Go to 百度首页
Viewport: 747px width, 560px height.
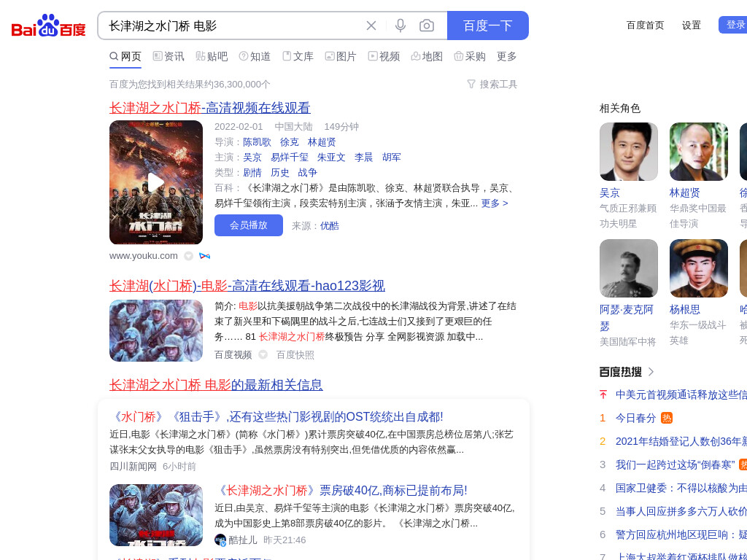click(x=645, y=26)
